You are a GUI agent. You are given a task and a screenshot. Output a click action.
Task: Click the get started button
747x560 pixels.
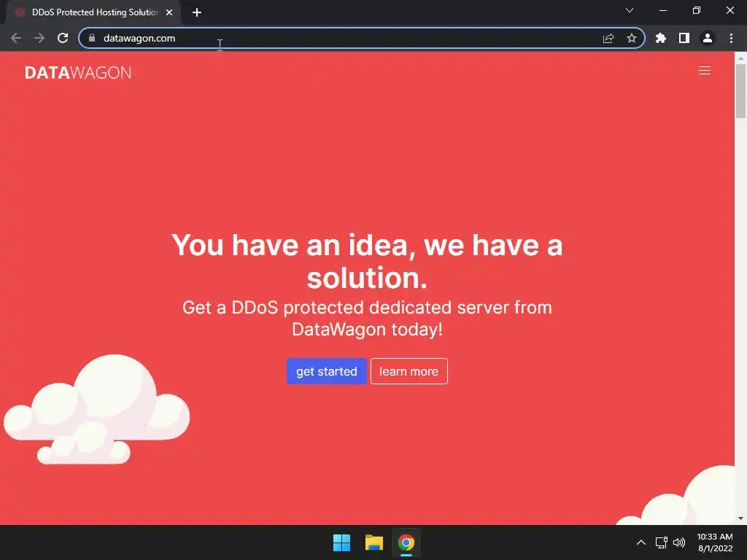coord(326,371)
